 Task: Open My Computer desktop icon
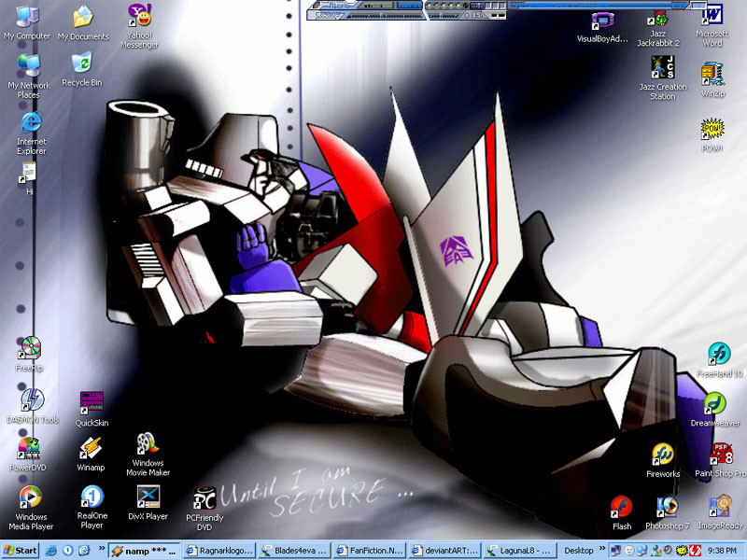pos(27,22)
